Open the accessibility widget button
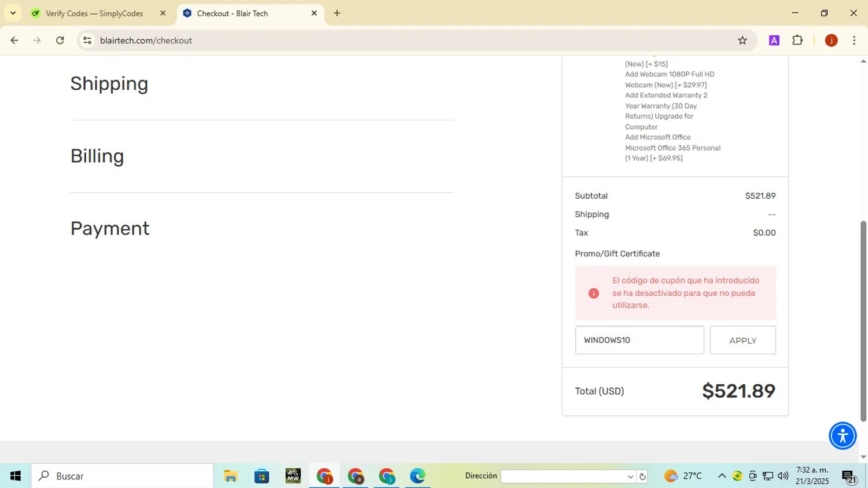 pyautogui.click(x=843, y=436)
